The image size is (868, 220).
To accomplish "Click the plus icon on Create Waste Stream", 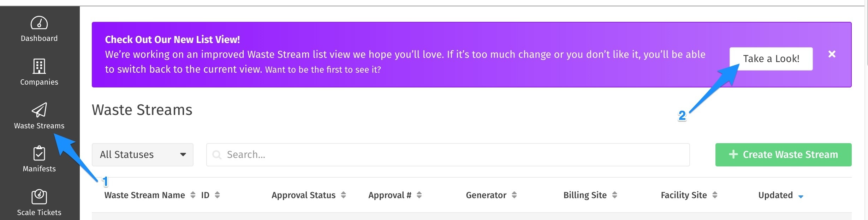I will pos(733,154).
